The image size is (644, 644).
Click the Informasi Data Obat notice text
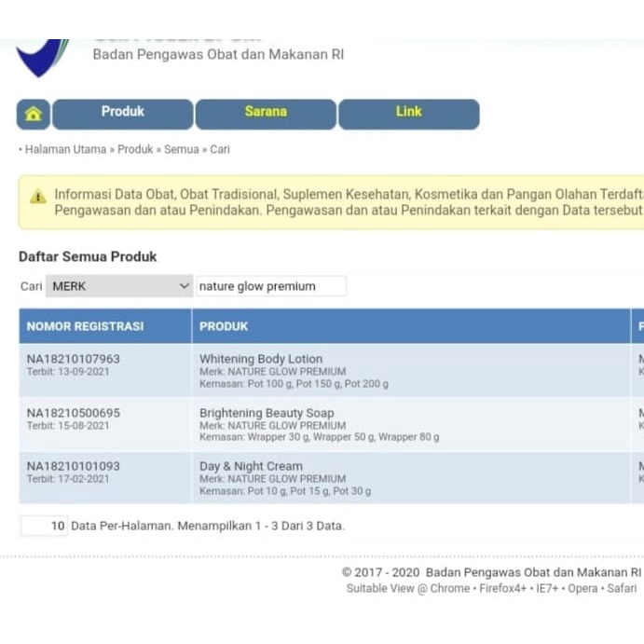(x=349, y=202)
